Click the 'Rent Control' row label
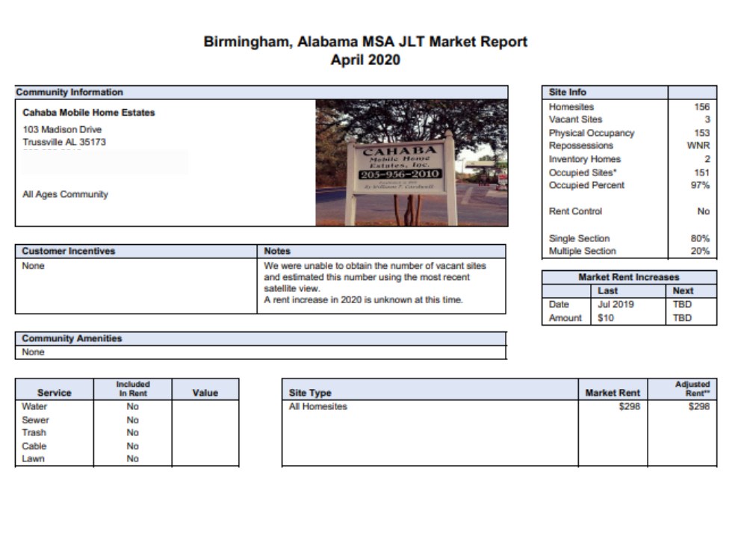The image size is (747, 560). pyautogui.click(x=575, y=211)
